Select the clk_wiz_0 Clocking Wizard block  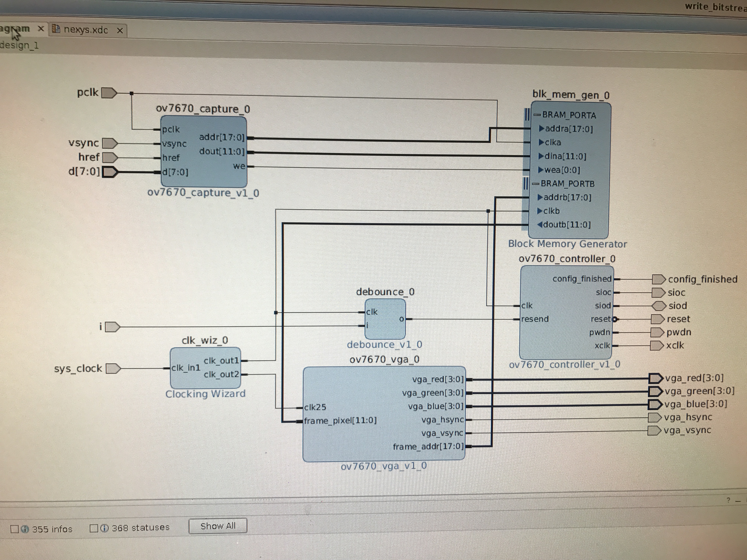pyautogui.click(x=205, y=368)
